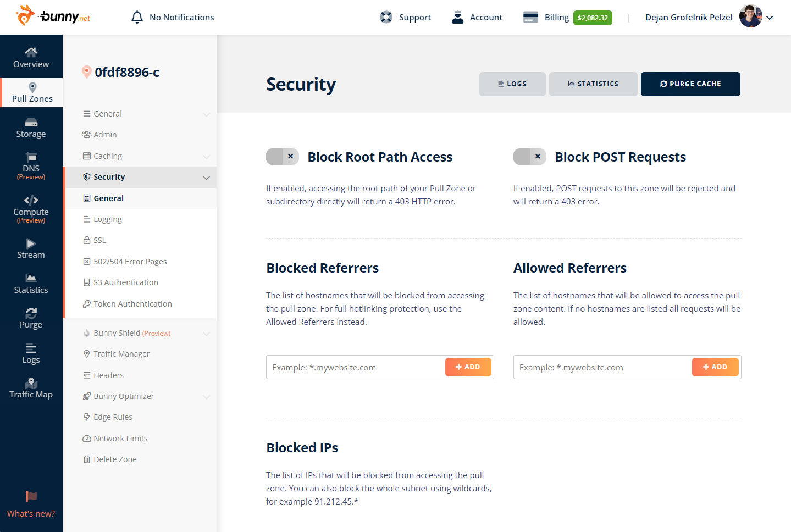Click the Support lifebuoy icon

click(386, 17)
